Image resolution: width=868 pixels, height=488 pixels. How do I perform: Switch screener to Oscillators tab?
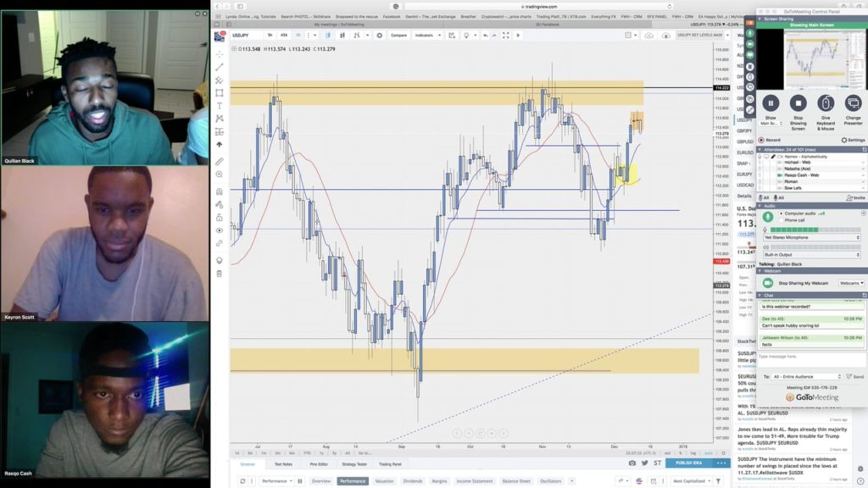[551, 481]
